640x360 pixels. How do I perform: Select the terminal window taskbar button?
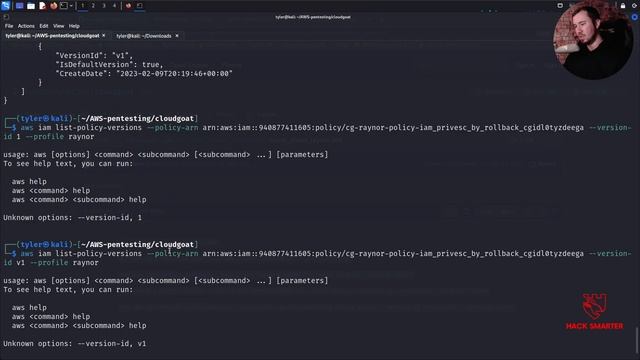[140, 6]
